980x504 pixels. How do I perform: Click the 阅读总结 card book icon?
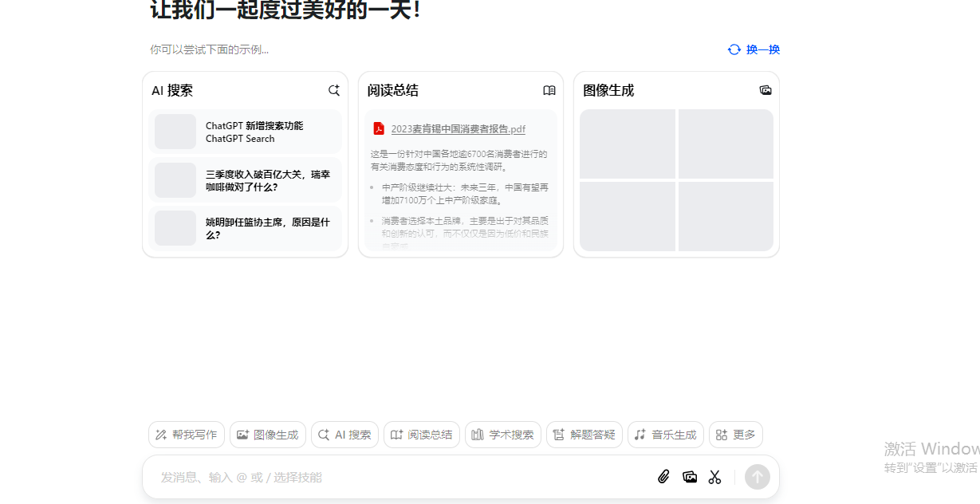[549, 91]
